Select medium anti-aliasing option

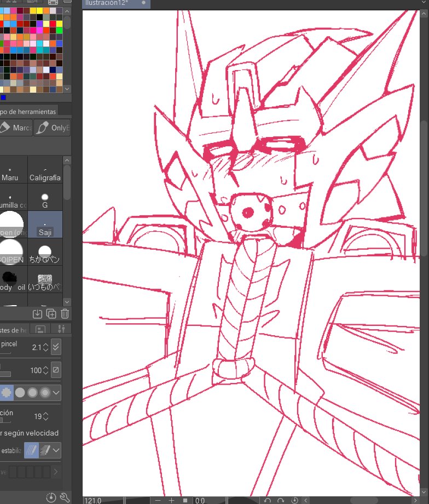[x=32, y=392]
